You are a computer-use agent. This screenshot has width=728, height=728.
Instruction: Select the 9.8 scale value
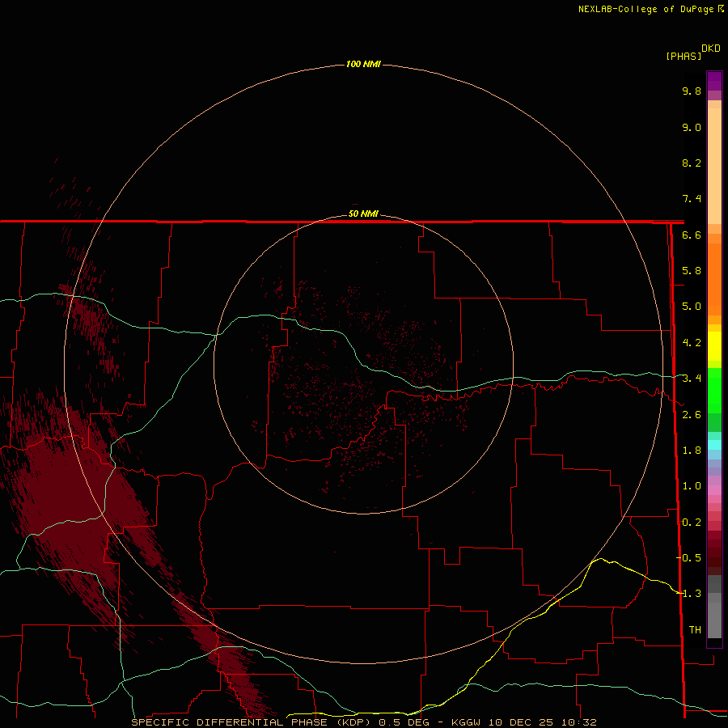click(692, 91)
